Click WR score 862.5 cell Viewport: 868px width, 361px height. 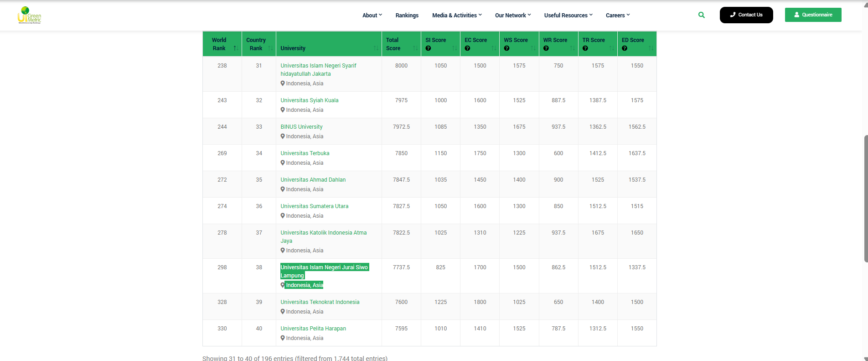pyautogui.click(x=558, y=267)
